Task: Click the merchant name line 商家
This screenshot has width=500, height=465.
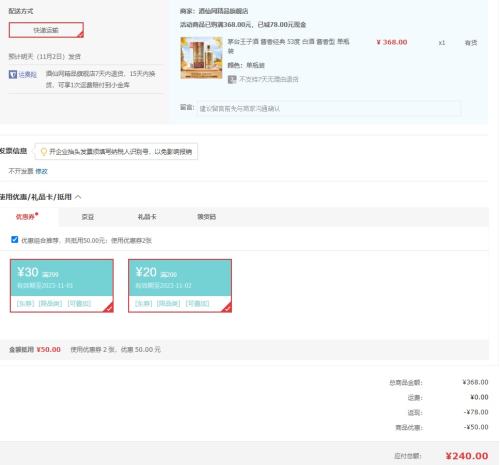Action: pos(214,11)
